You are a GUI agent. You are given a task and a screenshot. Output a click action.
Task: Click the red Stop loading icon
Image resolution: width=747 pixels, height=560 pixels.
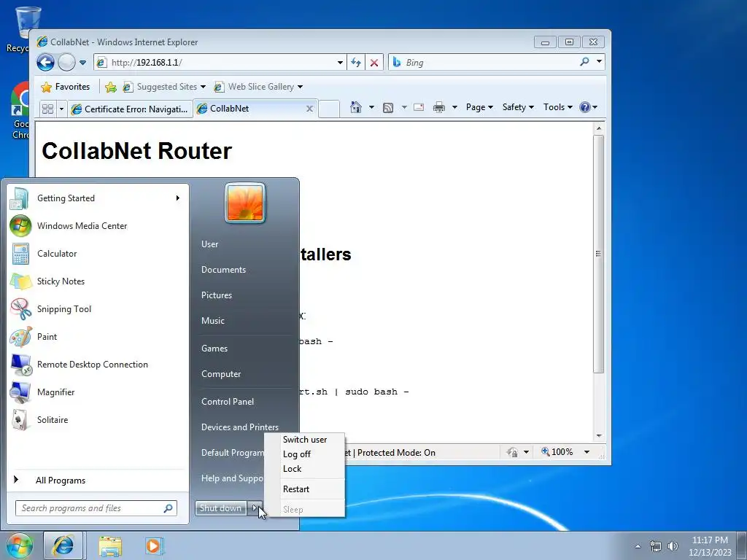pos(374,63)
